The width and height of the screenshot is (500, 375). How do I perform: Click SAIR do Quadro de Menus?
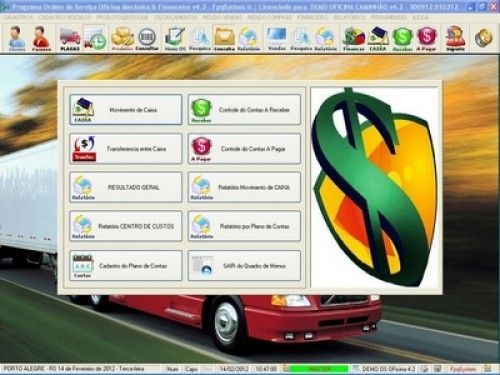tap(244, 266)
